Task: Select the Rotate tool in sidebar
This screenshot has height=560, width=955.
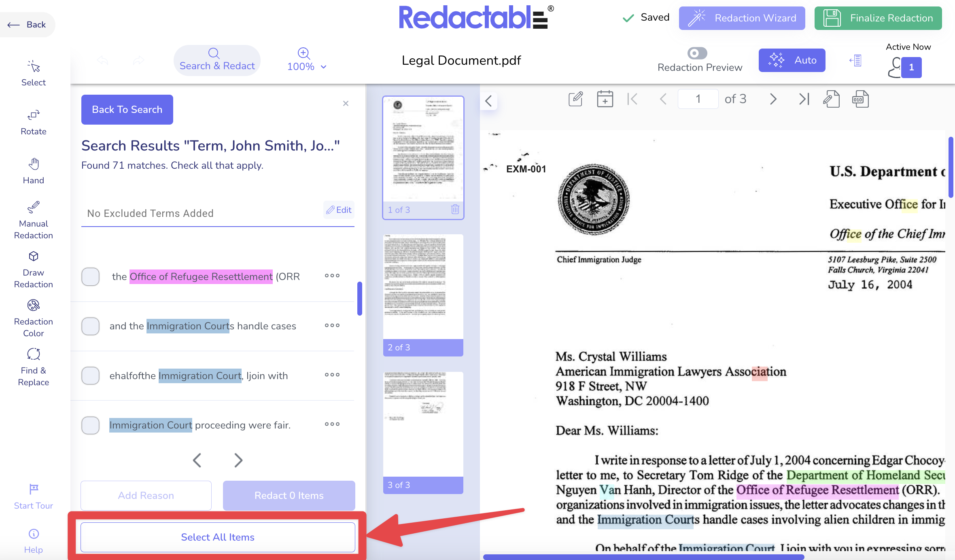Action: (x=33, y=122)
